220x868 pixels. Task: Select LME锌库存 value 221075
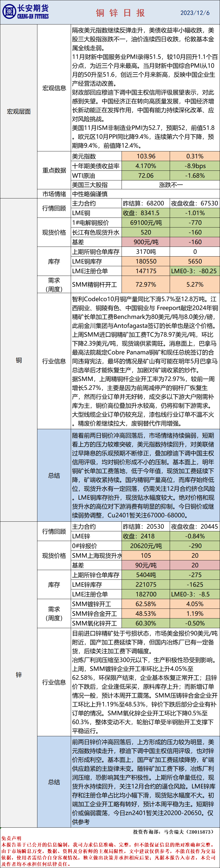pos(146,585)
